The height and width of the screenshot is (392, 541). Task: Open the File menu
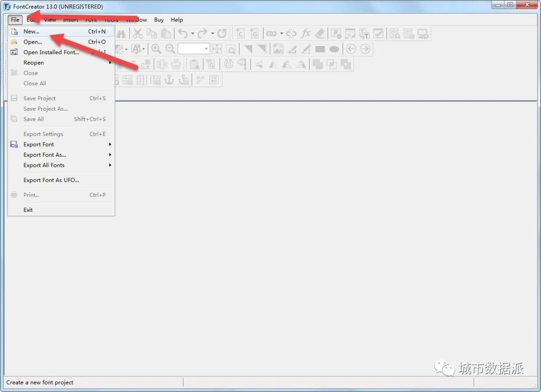coord(15,20)
